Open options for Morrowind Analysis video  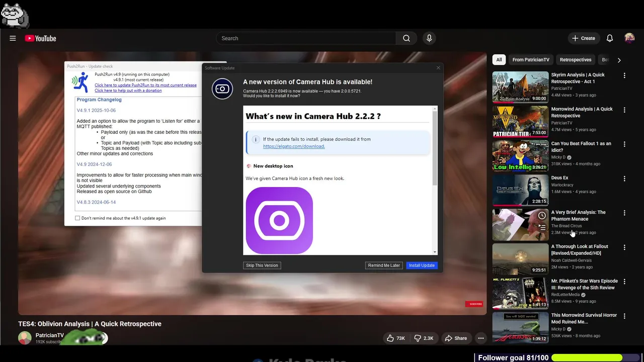click(x=624, y=110)
